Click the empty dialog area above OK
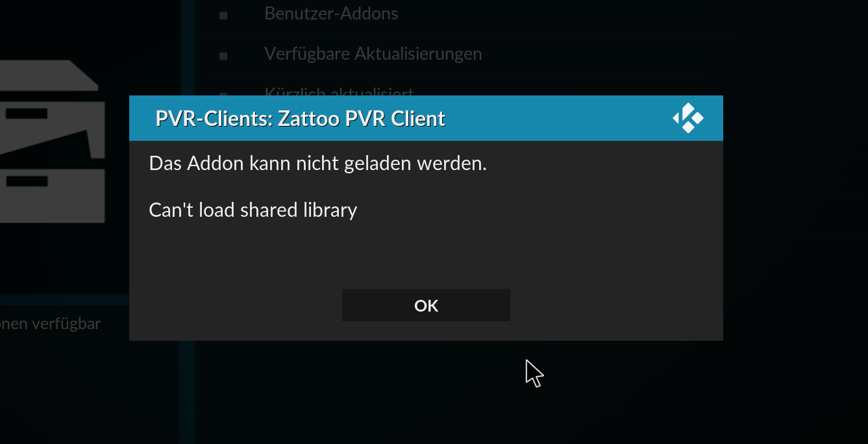 point(426,253)
